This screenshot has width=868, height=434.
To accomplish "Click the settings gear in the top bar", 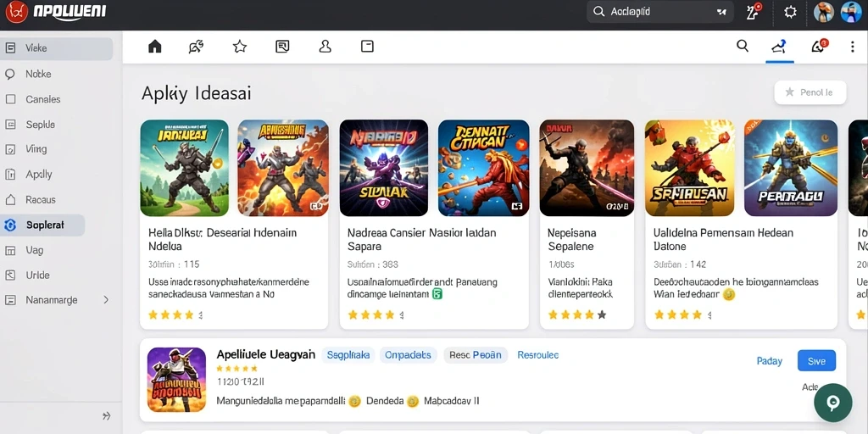I will click(791, 12).
